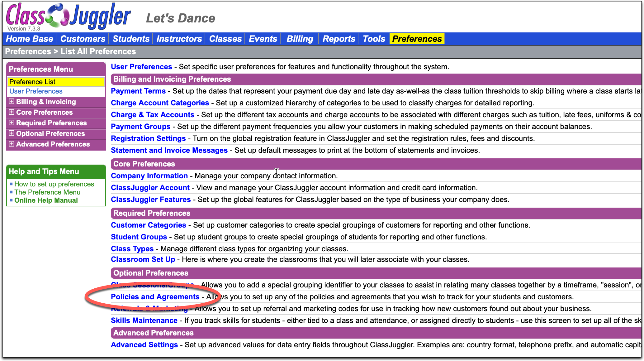Viewport: 644px width, 361px height.
Task: Click the ClassJuggler logo
Action: click(x=68, y=16)
